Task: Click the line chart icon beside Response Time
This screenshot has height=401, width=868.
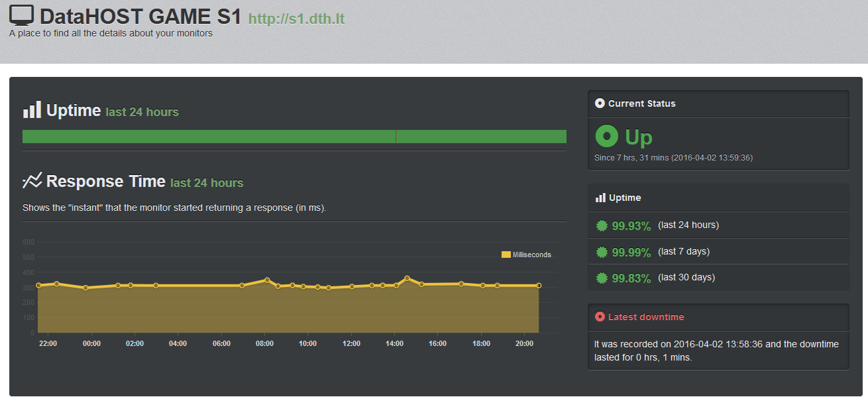Action: pos(32,180)
